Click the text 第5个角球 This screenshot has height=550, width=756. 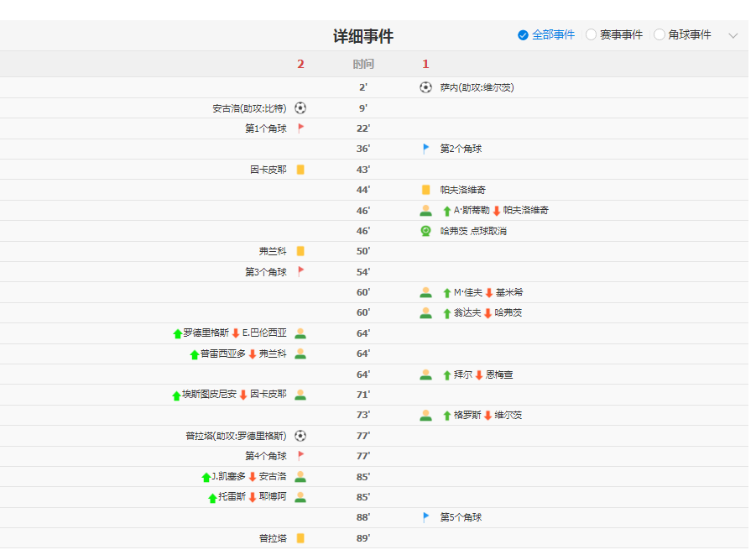point(461,517)
